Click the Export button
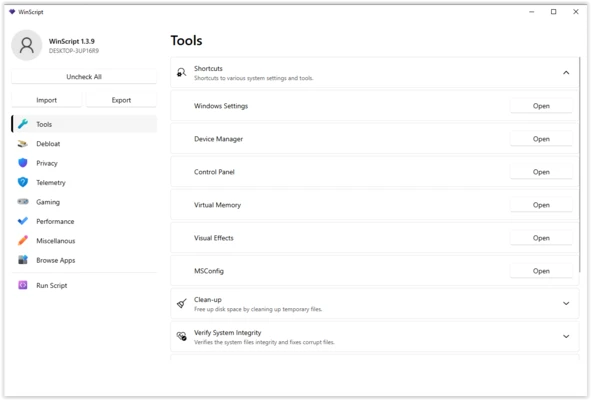This screenshot has width=591, height=400. [x=121, y=100]
